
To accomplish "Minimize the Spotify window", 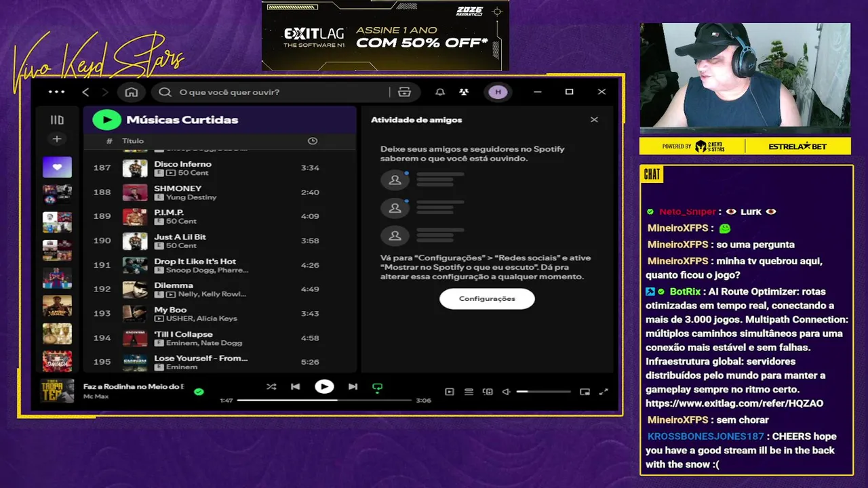I will coord(537,92).
